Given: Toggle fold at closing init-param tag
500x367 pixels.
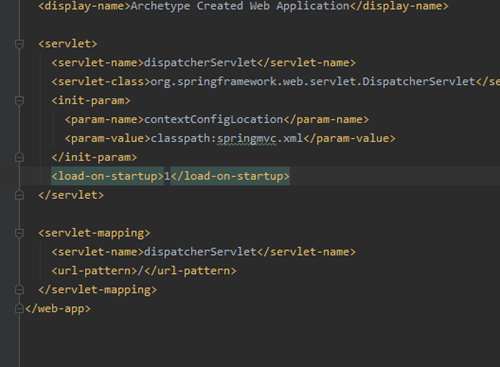Looking at the screenshot, I should click(x=19, y=157).
